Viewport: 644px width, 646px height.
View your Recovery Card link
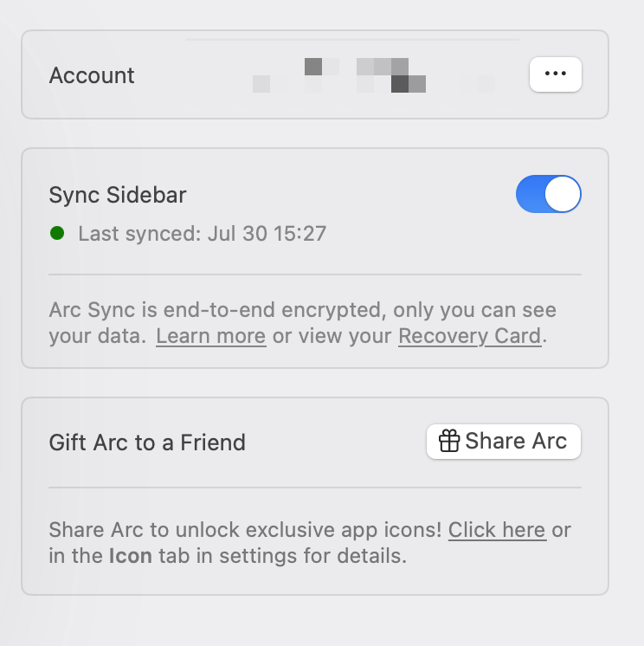point(469,336)
